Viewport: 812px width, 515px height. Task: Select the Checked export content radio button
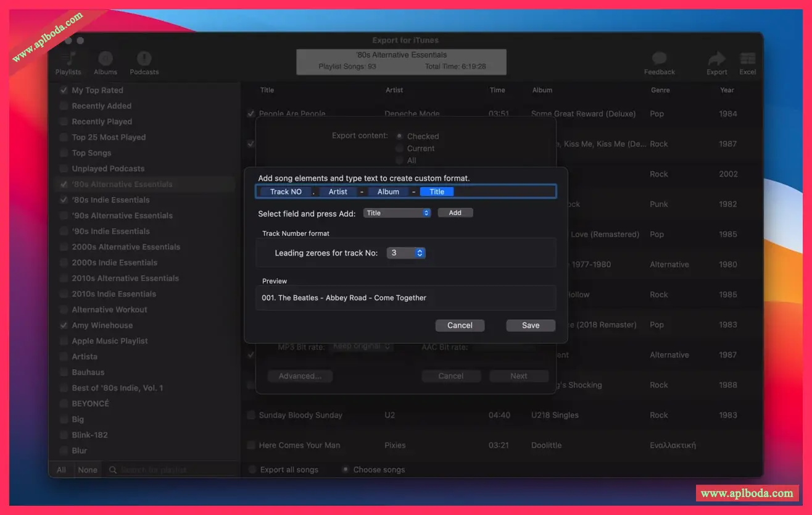(x=400, y=136)
